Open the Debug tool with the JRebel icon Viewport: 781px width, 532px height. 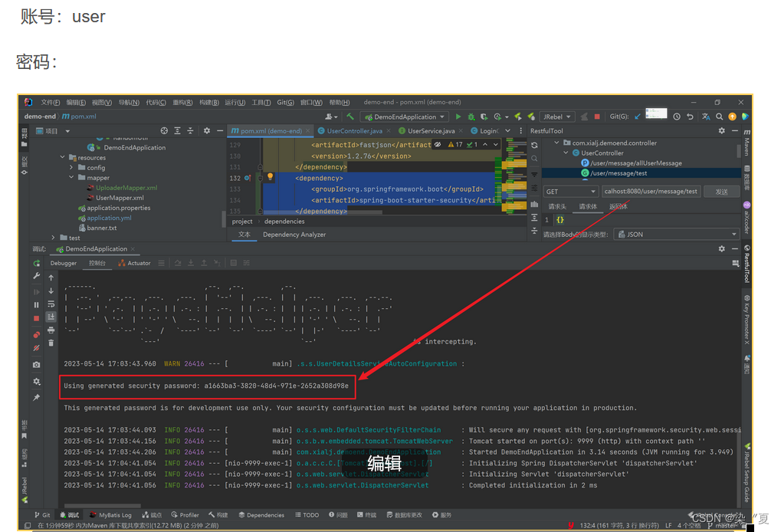coord(530,117)
